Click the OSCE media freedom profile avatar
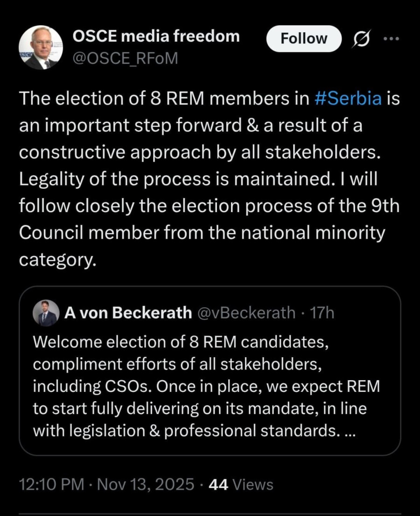420x516 pixels. click(40, 47)
